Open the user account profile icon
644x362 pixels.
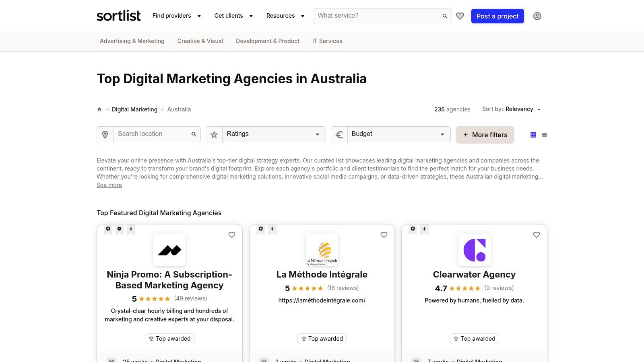[x=537, y=16]
